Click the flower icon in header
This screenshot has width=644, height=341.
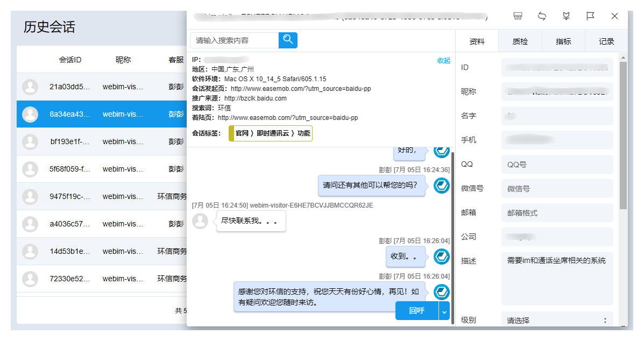pos(566,16)
